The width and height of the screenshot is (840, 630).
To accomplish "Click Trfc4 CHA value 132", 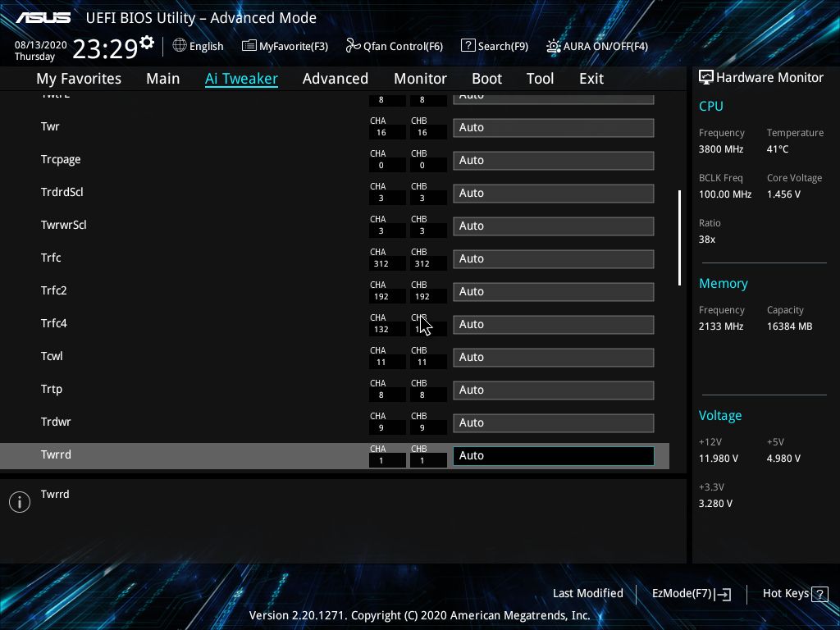I will pos(381,329).
